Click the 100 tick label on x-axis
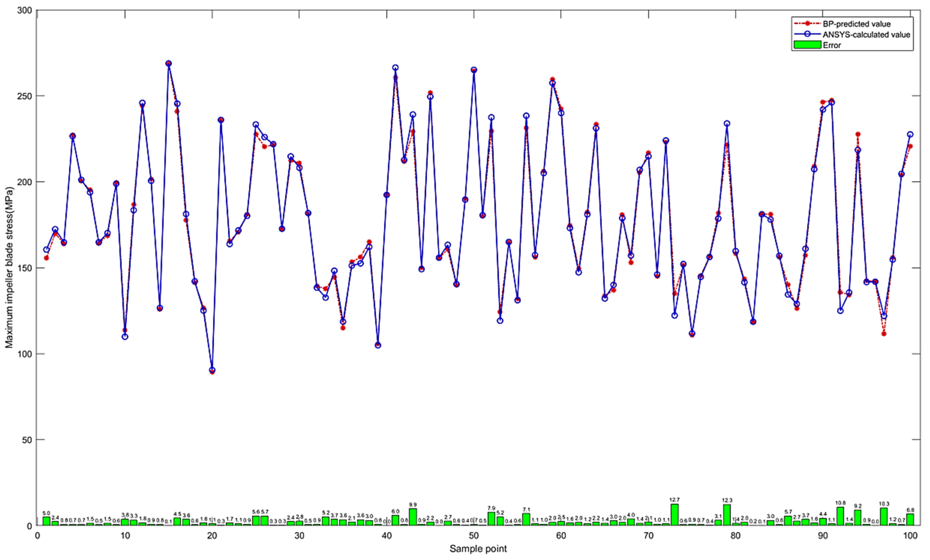Screen dimensions: 930x560 click(910, 536)
